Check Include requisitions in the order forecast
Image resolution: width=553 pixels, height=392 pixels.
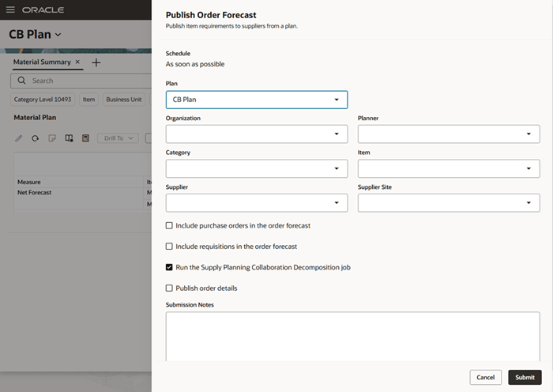169,247
